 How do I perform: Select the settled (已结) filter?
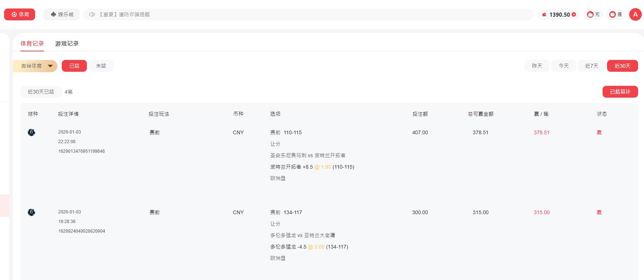pyautogui.click(x=74, y=66)
